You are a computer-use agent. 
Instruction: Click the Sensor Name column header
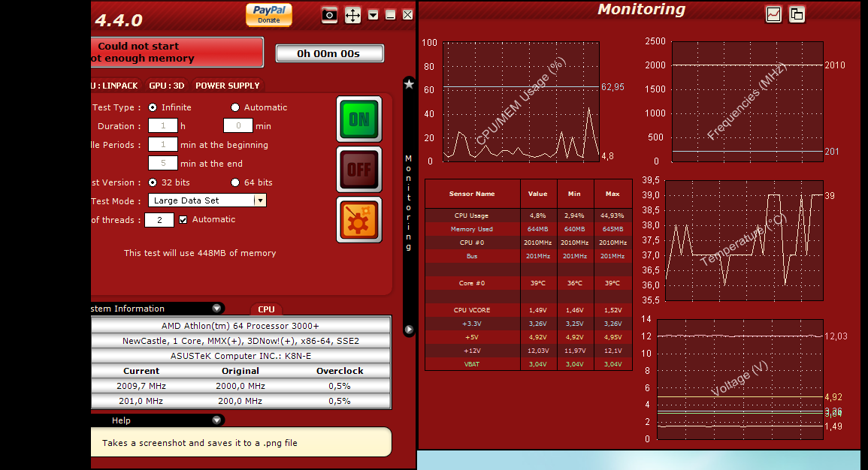[x=472, y=194]
